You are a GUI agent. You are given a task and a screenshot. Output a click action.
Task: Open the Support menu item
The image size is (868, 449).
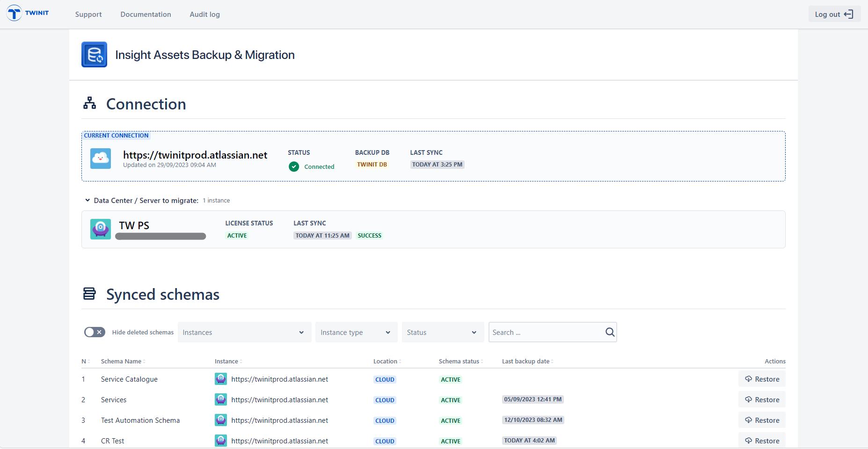[88, 14]
